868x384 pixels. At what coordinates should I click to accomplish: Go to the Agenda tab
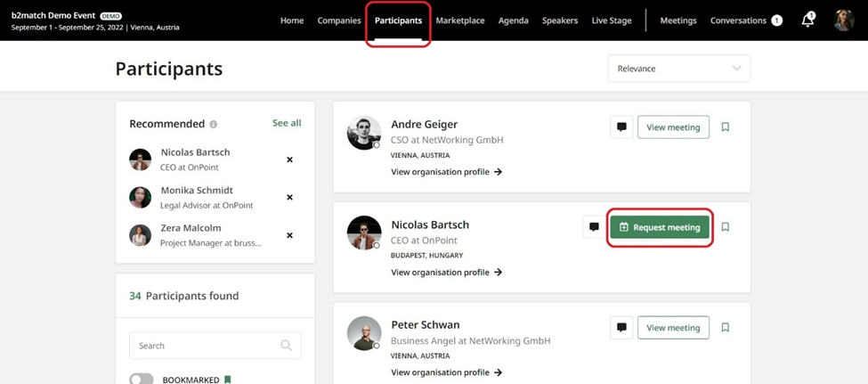(513, 20)
